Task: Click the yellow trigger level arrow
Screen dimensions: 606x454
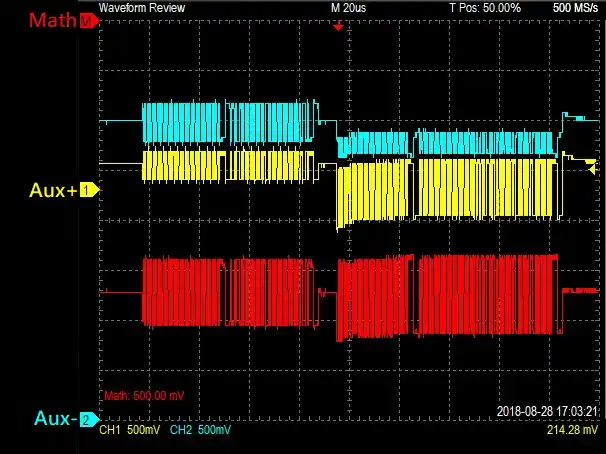Action: click(x=591, y=161)
